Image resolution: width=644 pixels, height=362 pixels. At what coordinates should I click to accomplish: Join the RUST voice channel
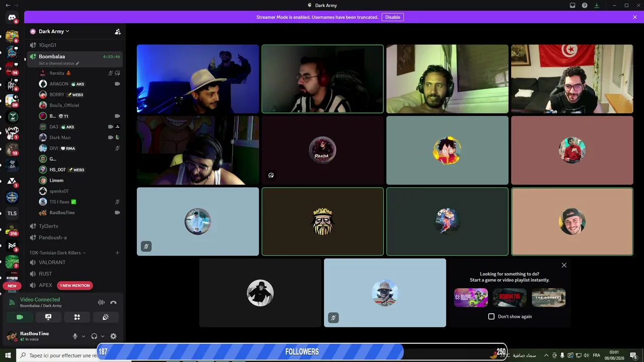click(75, 274)
